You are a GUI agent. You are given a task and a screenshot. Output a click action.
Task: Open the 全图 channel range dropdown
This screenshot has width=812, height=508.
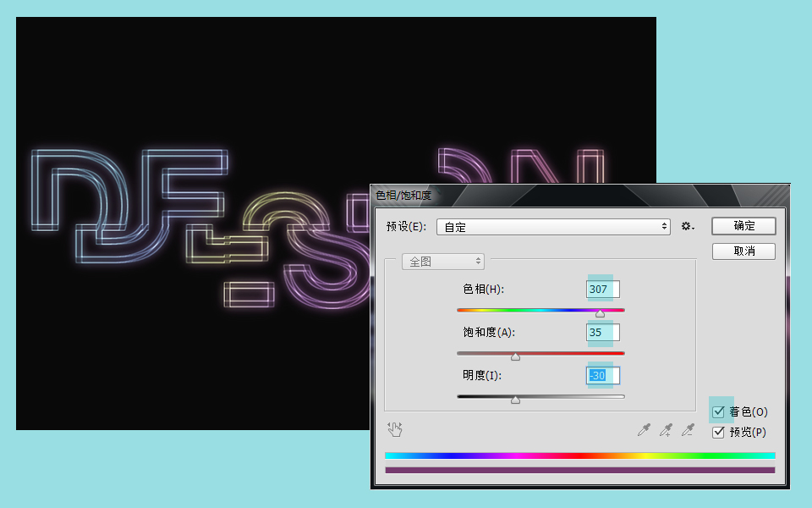pyautogui.click(x=443, y=262)
